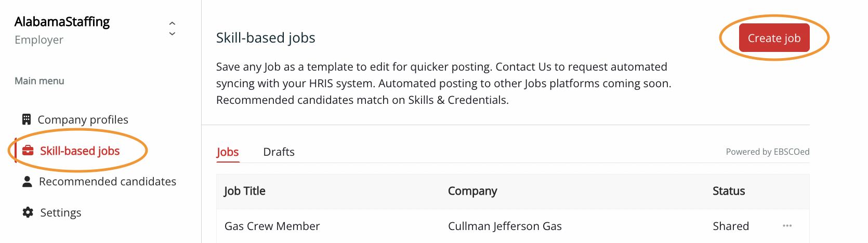Image resolution: width=868 pixels, height=243 pixels.
Task: Click the Status column header
Action: [x=728, y=191]
